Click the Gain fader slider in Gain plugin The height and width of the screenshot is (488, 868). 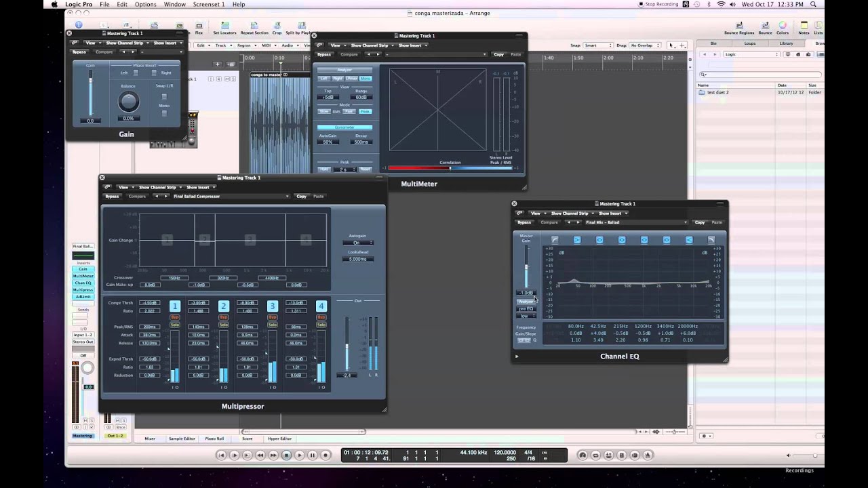[x=90, y=92]
